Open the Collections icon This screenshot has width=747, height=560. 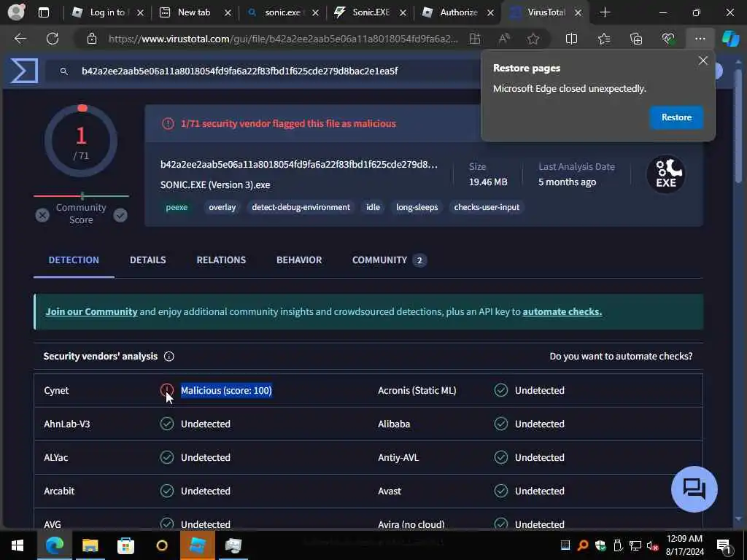click(636, 39)
